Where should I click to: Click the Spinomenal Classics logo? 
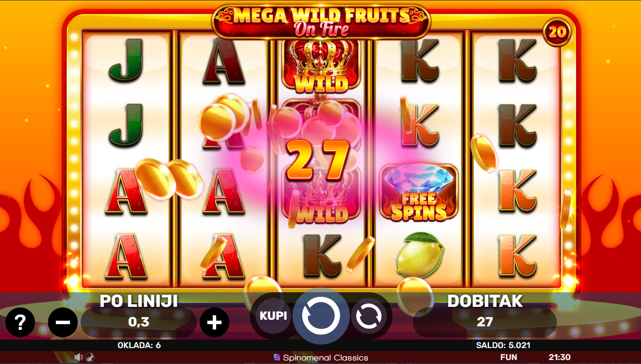tap(321, 357)
